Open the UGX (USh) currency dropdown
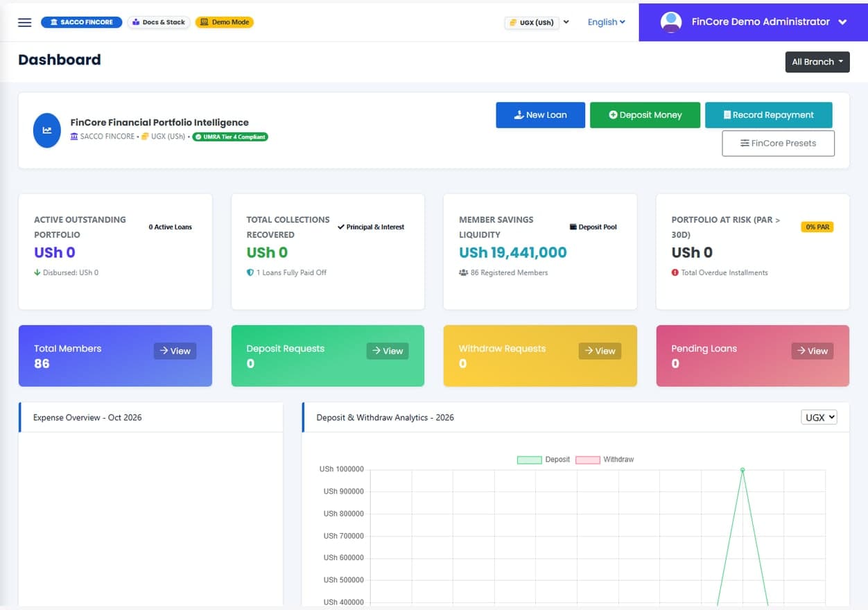The width and height of the screenshot is (868, 610). pyautogui.click(x=537, y=22)
